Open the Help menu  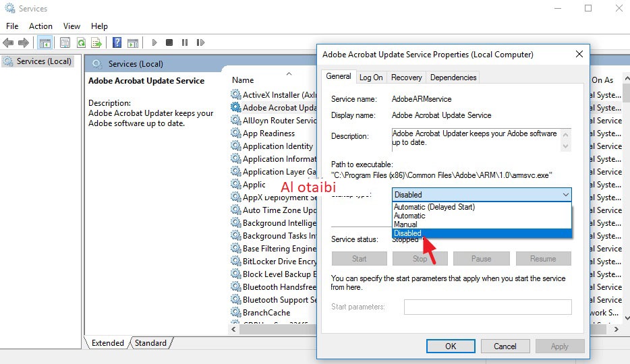click(99, 26)
